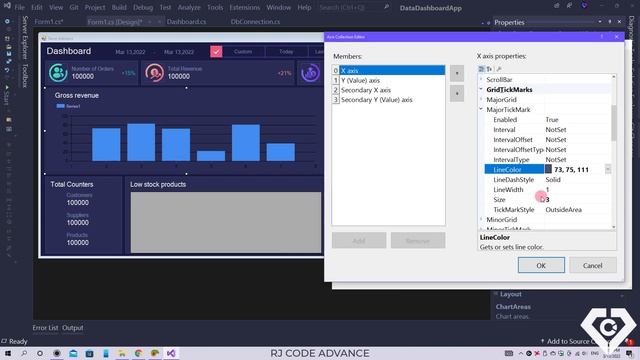Click the Today button on the dashboard form
Screen dimensions: 640x360
[x=286, y=52]
